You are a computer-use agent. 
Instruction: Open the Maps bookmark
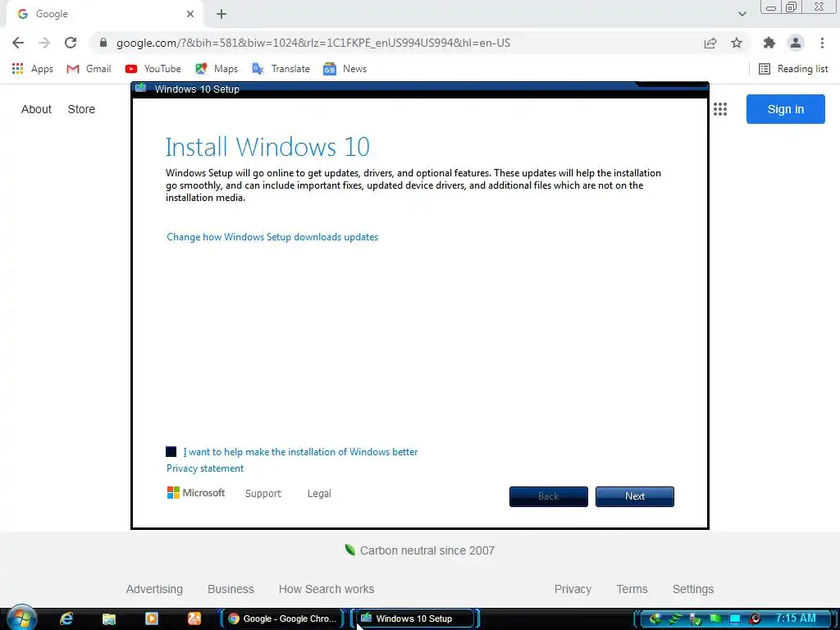(217, 69)
